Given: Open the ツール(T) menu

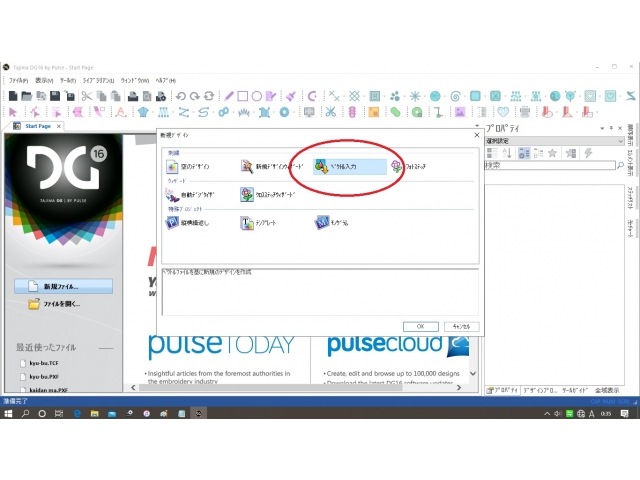Looking at the screenshot, I should 68,80.
